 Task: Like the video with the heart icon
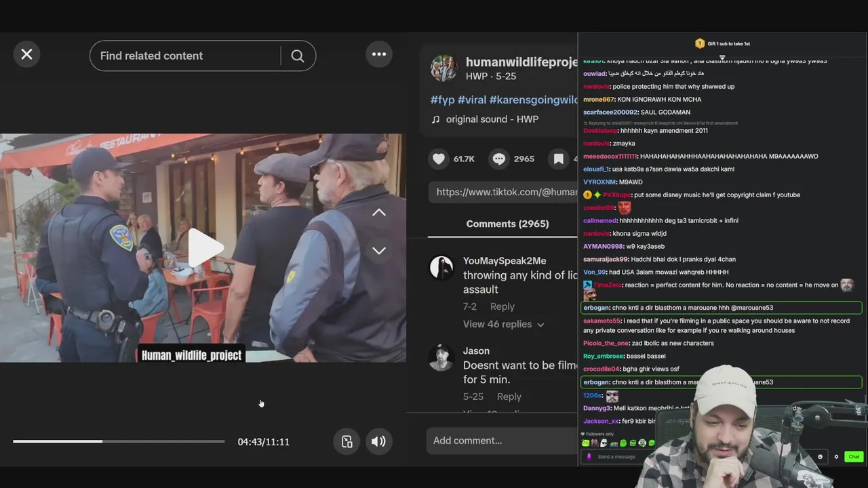[x=439, y=159]
